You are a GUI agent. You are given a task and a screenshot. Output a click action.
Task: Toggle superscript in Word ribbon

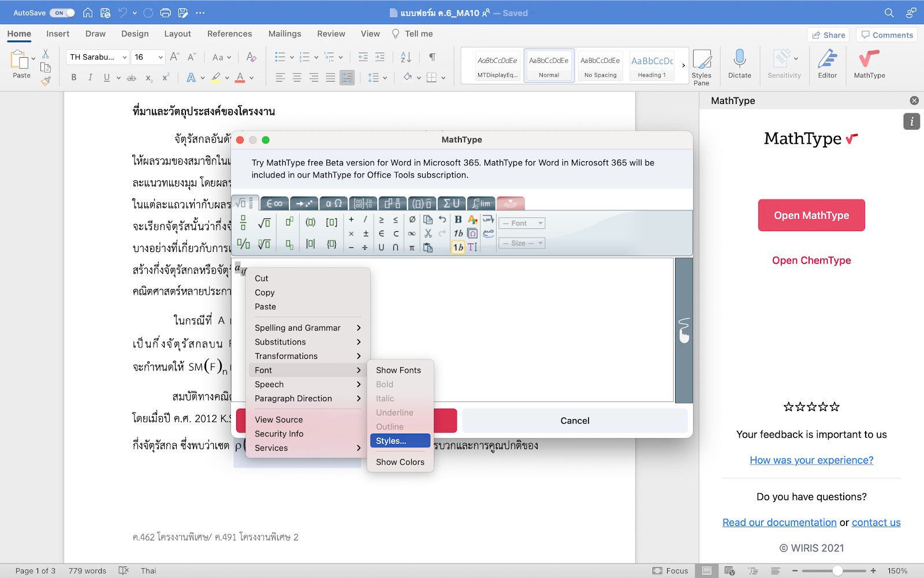point(166,77)
